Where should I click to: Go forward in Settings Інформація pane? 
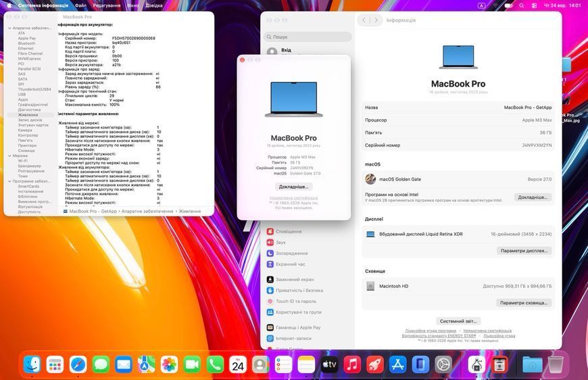[376, 20]
